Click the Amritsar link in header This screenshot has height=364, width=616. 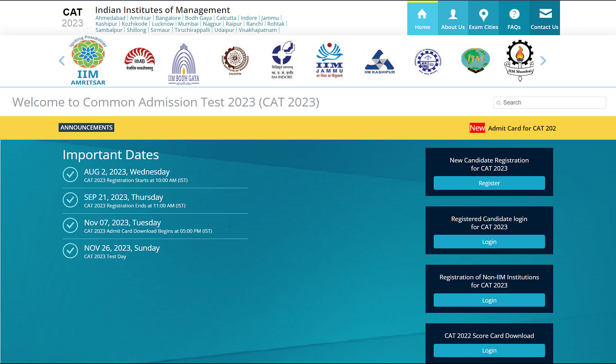140,18
